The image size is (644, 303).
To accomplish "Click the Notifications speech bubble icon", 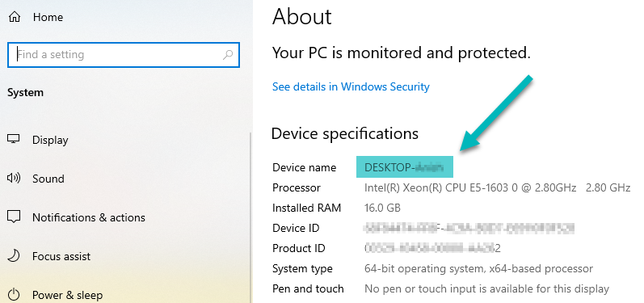I will 14,217.
